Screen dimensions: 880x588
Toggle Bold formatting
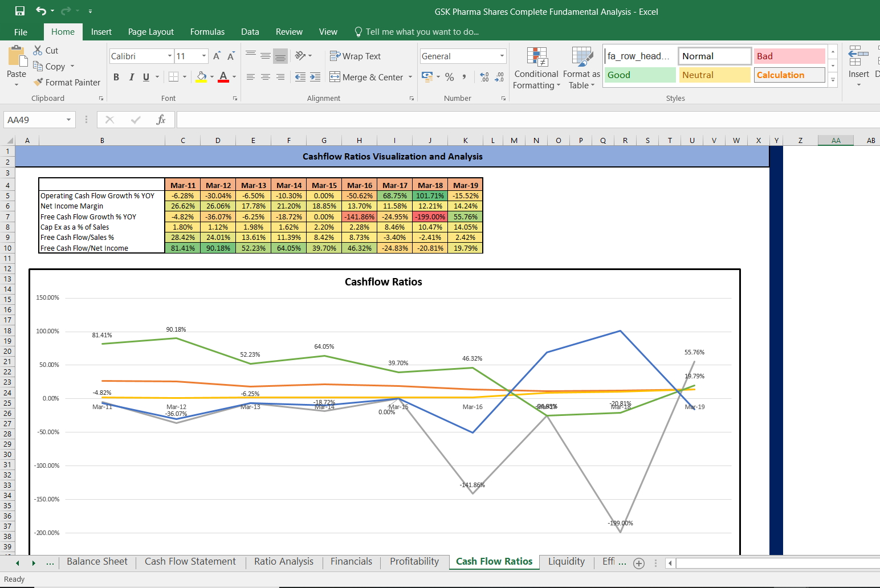[x=116, y=77]
